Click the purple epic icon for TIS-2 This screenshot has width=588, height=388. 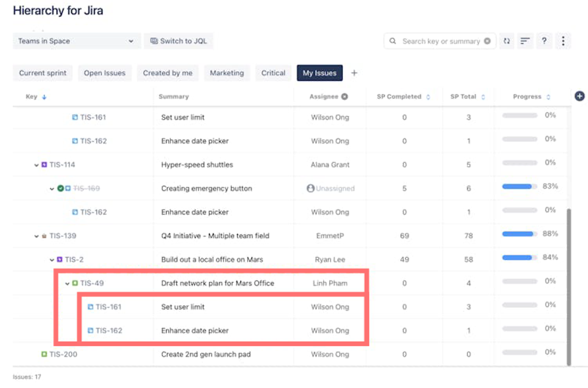pos(60,260)
